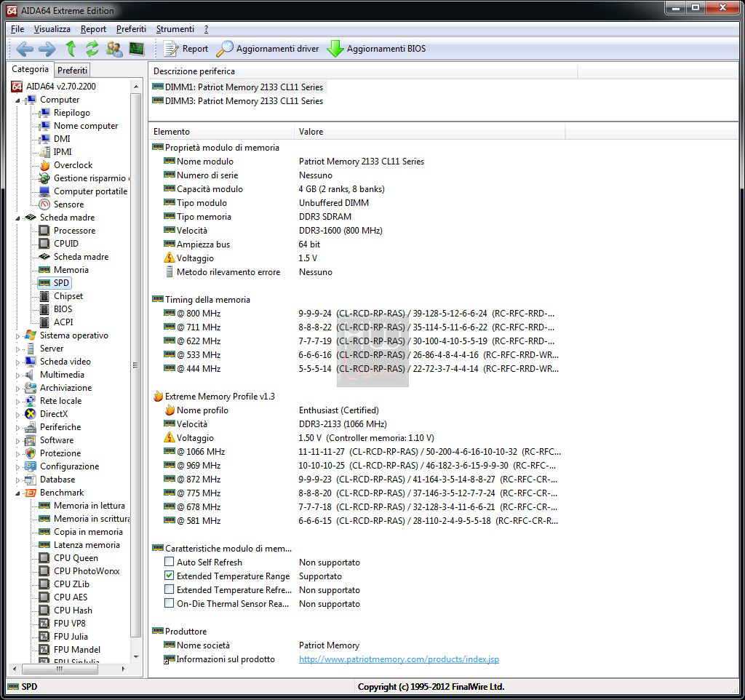Click the Protezione shield icon
Image resolution: width=745 pixels, height=700 pixels.
point(31,453)
